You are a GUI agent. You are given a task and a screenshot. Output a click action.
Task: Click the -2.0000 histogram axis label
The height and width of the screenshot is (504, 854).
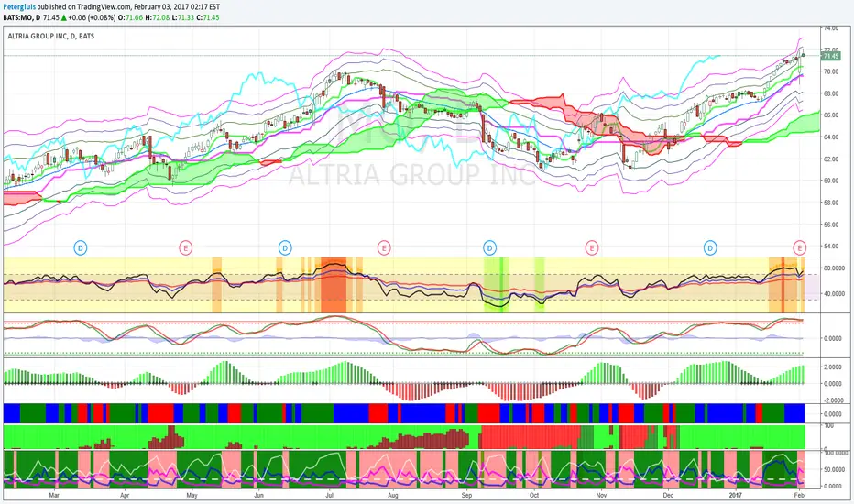[832, 400]
